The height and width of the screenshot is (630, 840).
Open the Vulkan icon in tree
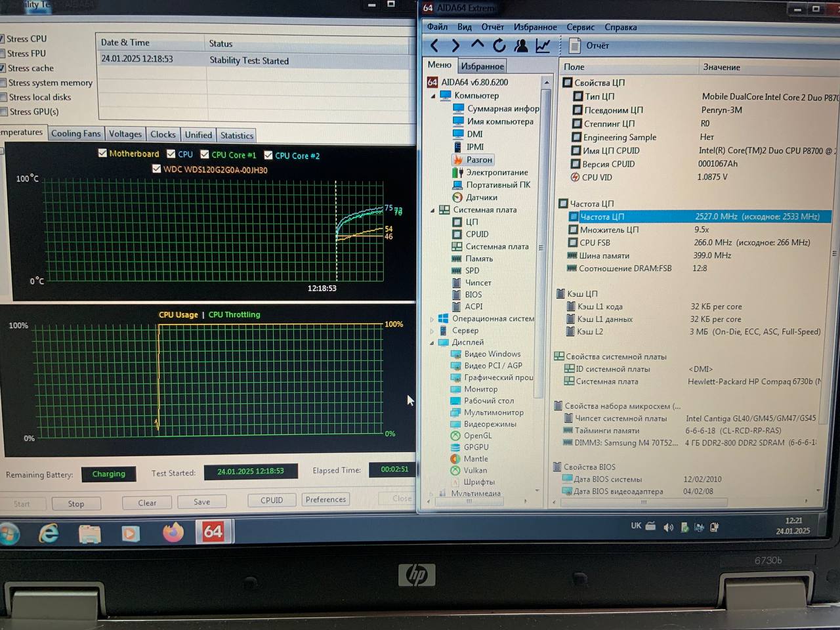pos(455,470)
